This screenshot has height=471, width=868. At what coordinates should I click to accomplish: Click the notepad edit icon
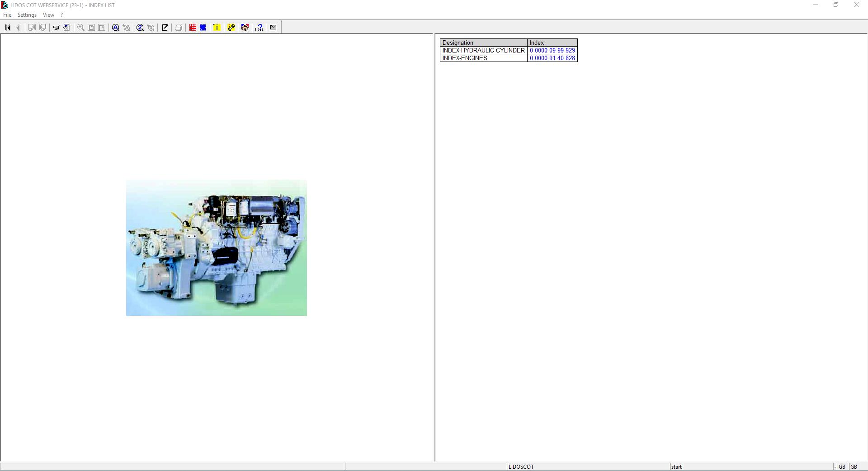click(x=165, y=27)
